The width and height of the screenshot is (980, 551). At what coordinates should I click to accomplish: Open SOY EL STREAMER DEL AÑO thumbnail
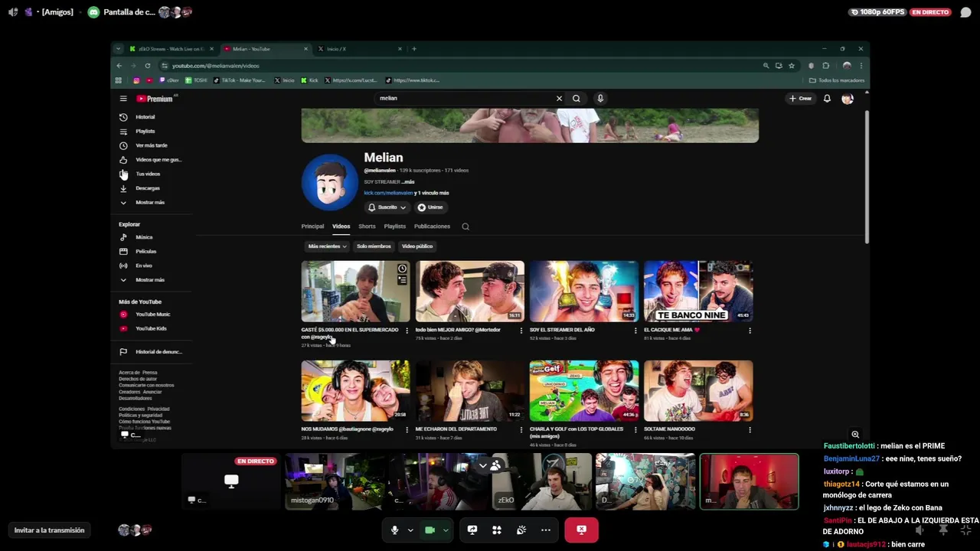pos(584,291)
